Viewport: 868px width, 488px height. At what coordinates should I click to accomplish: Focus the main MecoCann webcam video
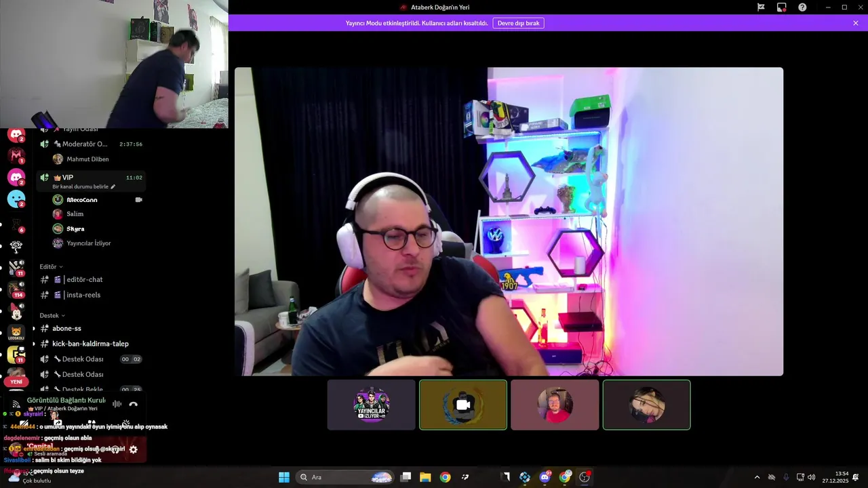509,222
